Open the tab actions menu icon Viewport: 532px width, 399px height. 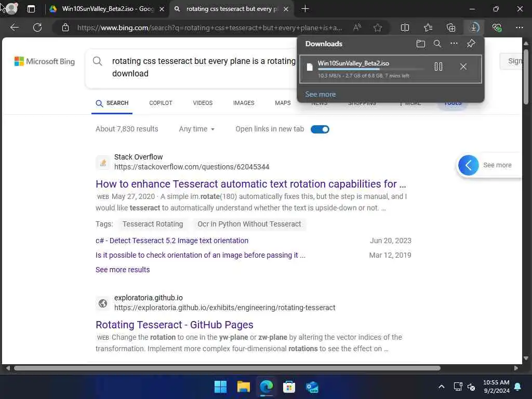pos(31,9)
